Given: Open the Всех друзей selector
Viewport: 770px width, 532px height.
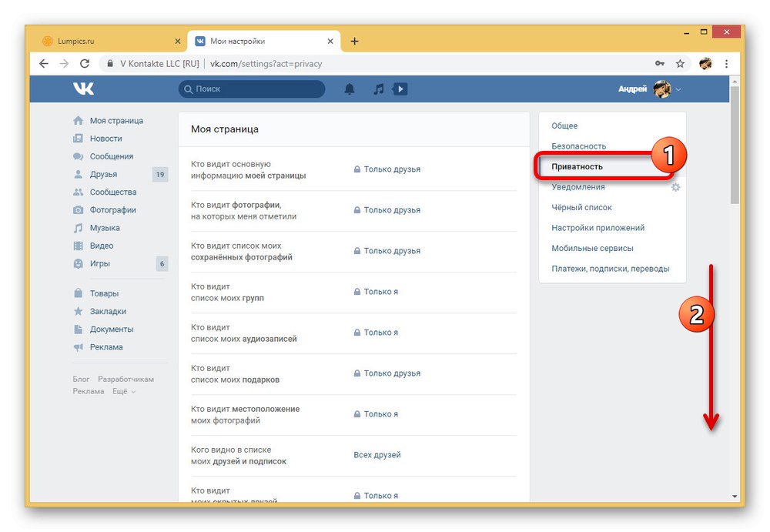Looking at the screenshot, I should [x=377, y=455].
